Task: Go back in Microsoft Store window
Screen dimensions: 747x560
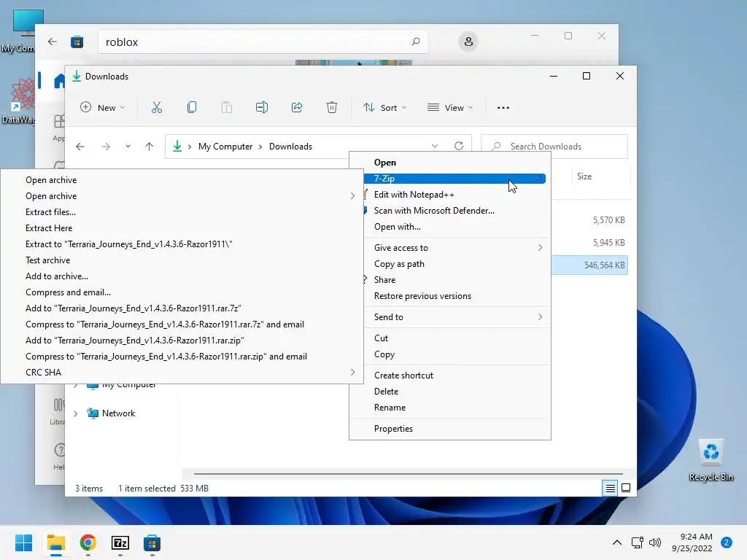Action: (53, 42)
